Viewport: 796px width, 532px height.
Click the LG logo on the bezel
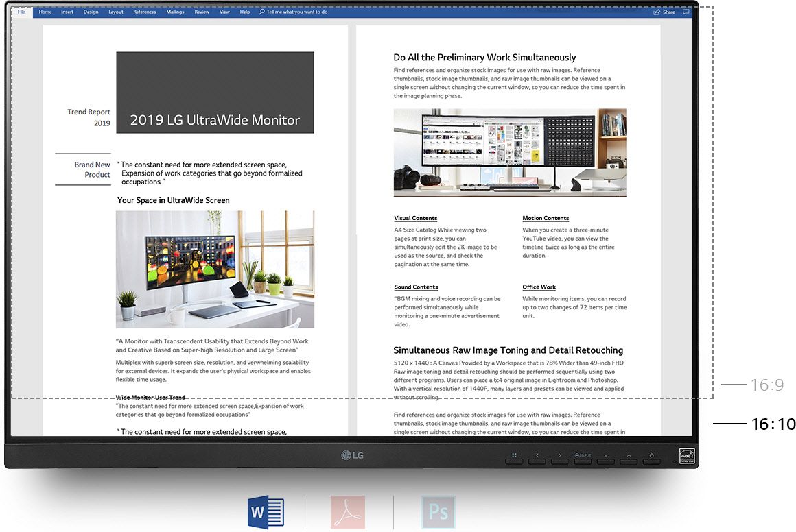(x=352, y=455)
